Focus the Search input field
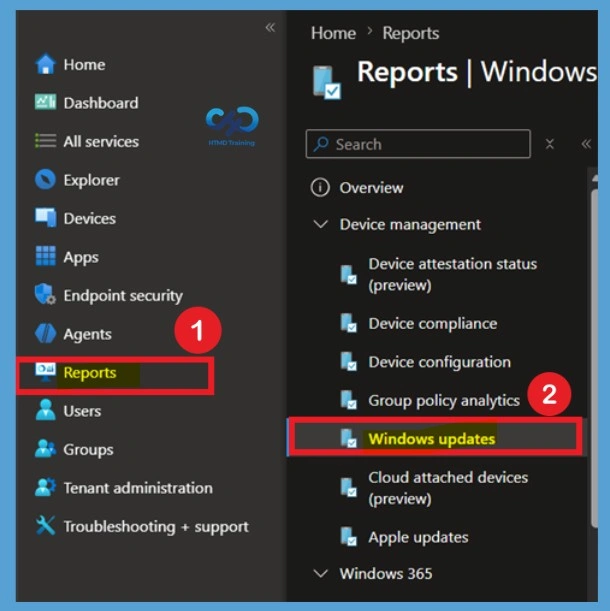The width and height of the screenshot is (610, 611). point(418,144)
